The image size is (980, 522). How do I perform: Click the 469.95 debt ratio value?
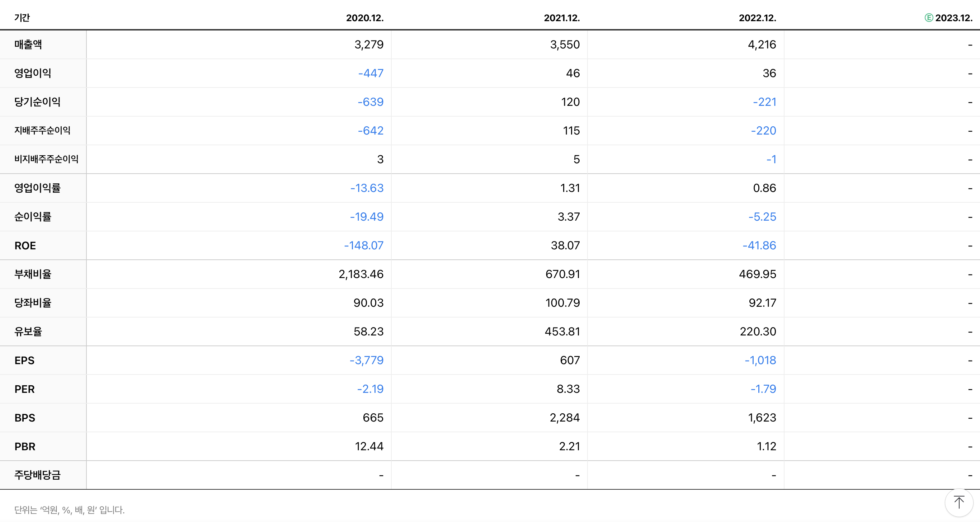[758, 274]
